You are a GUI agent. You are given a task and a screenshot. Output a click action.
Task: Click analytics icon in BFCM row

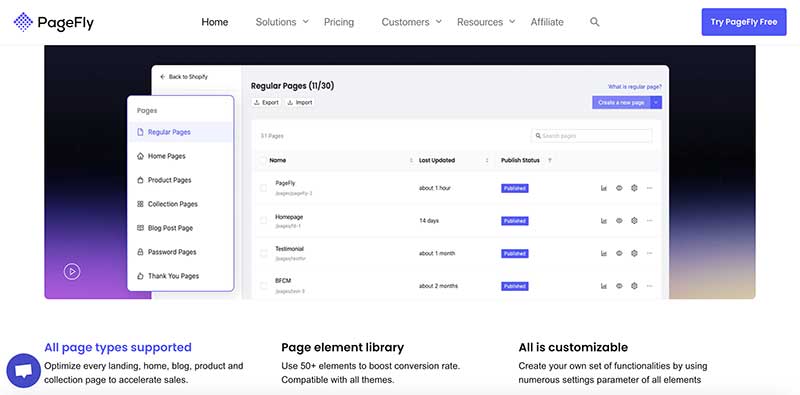point(604,286)
